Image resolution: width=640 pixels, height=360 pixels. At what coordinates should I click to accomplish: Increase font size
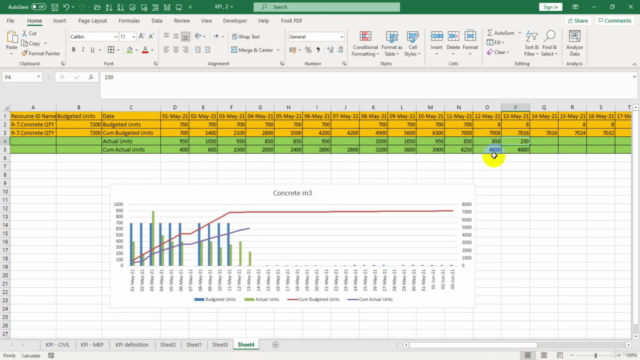[x=141, y=36]
